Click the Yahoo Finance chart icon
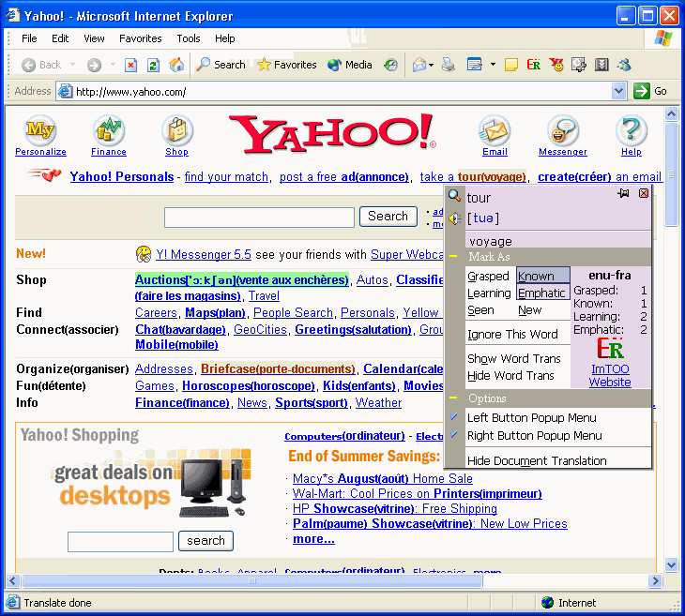 coord(108,130)
